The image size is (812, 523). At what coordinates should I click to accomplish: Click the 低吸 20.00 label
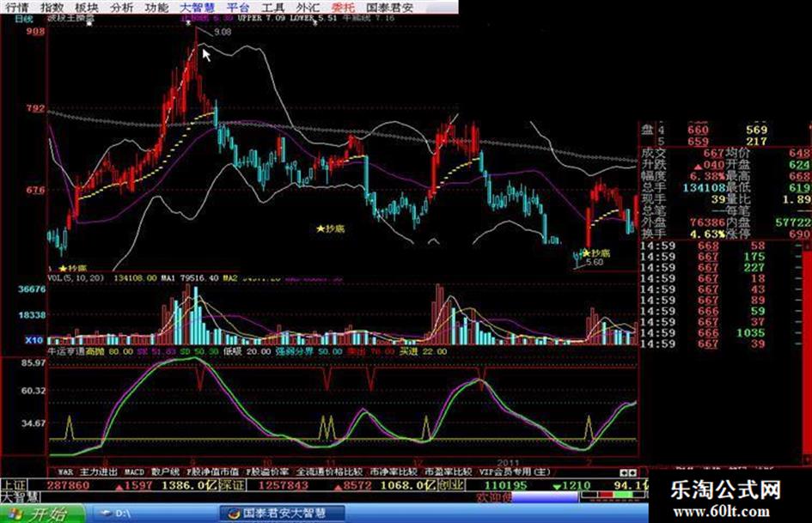[247, 351]
